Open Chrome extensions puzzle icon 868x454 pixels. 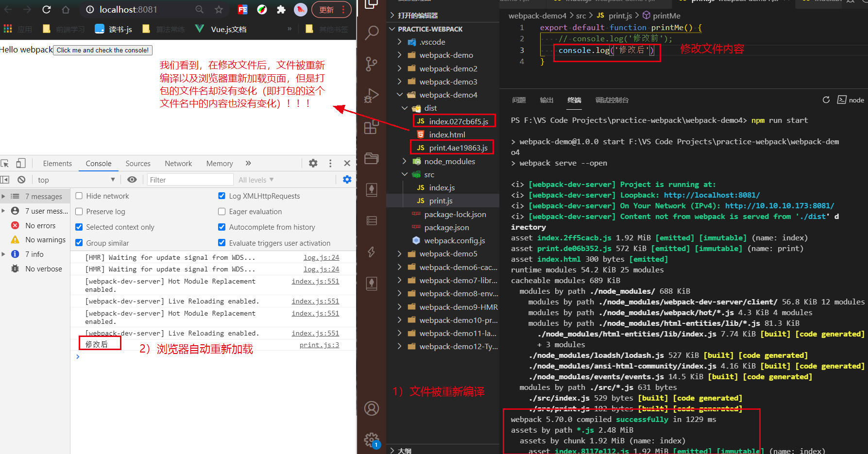(281, 9)
